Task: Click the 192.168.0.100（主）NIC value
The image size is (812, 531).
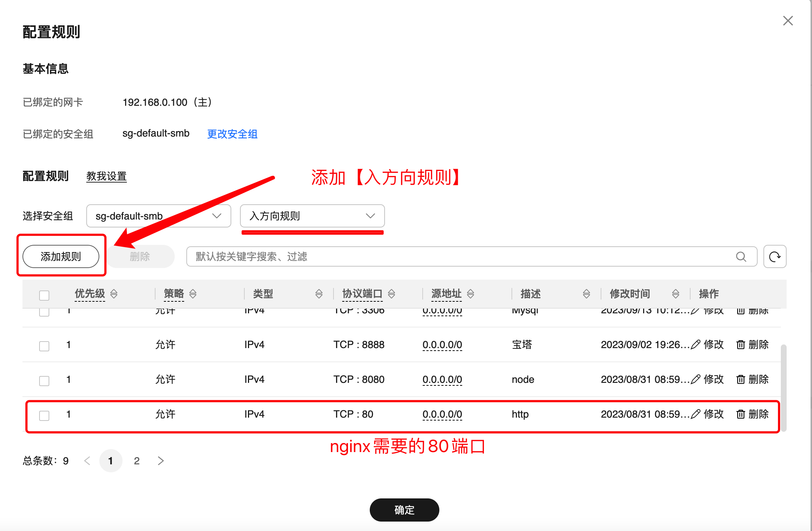Action: [167, 102]
